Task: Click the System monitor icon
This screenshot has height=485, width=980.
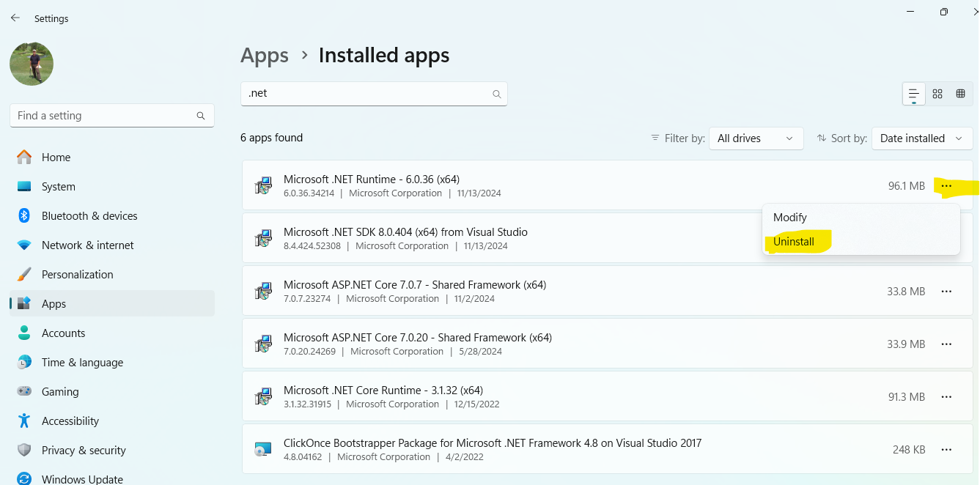Action: tap(24, 187)
